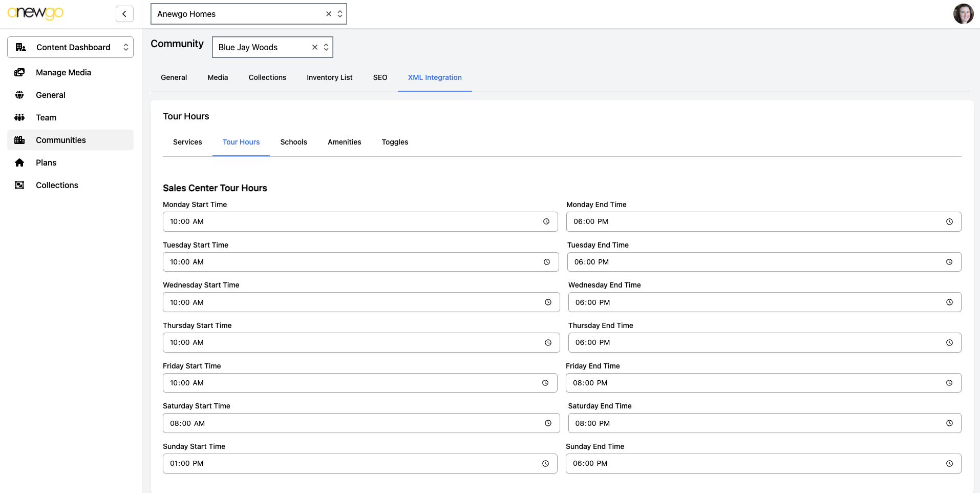Click the Saturday End Time field
Screen dimensions: 980x493
click(764, 423)
